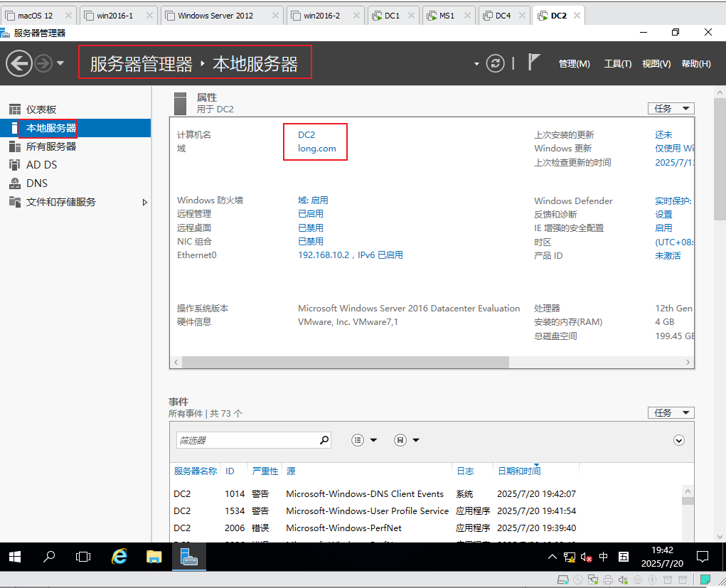
Task: Select event 1014 DNS Client Events row
Action: 426,494
